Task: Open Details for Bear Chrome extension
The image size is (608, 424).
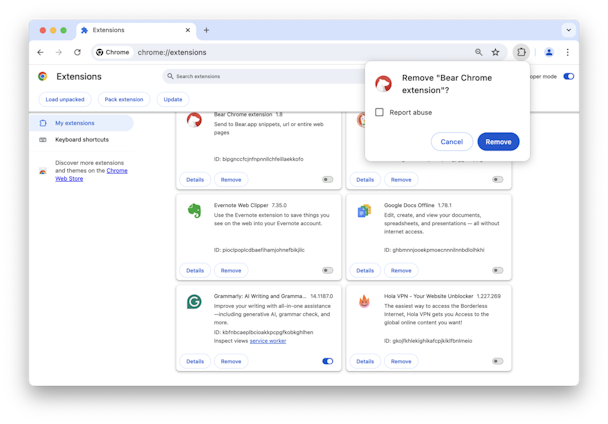Action: pos(195,180)
